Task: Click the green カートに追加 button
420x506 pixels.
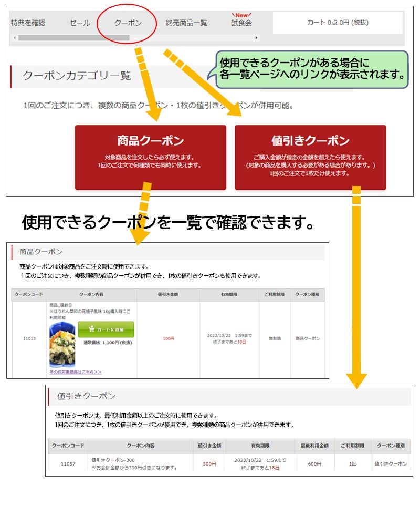Action: pyautogui.click(x=106, y=329)
